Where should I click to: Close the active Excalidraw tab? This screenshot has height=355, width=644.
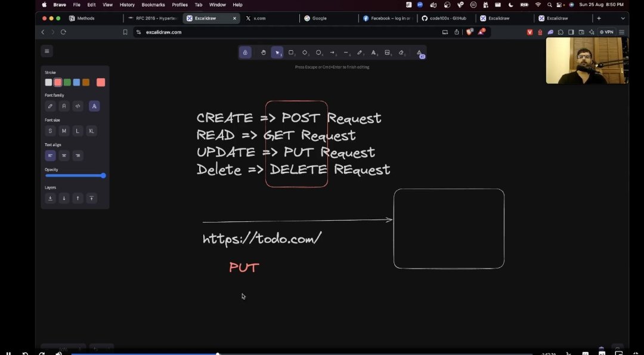(x=234, y=18)
